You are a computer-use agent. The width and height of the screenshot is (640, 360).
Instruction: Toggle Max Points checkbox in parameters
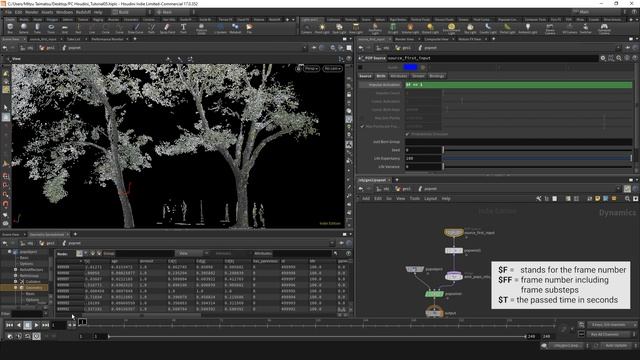362,126
